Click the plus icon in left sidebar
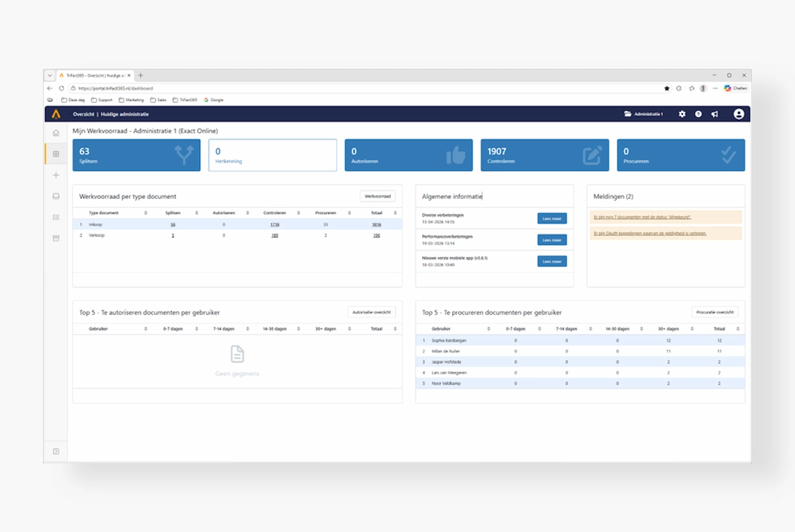 click(56, 175)
